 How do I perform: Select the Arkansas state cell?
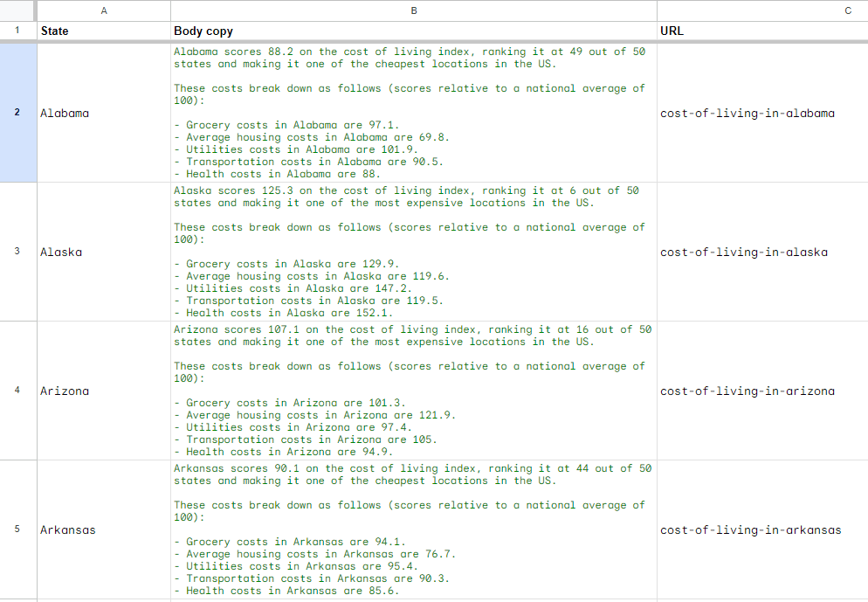104,529
